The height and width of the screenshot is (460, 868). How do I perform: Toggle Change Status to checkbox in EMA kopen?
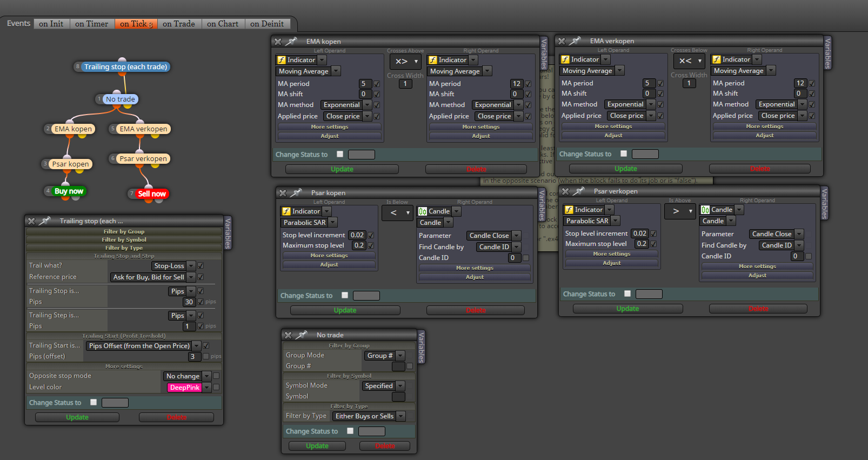(340, 154)
